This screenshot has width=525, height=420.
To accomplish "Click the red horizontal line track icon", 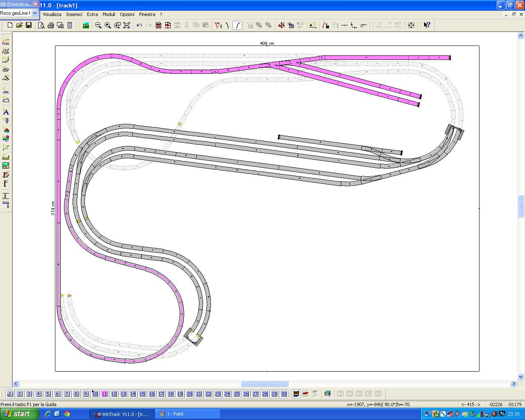I will click(x=345, y=25).
